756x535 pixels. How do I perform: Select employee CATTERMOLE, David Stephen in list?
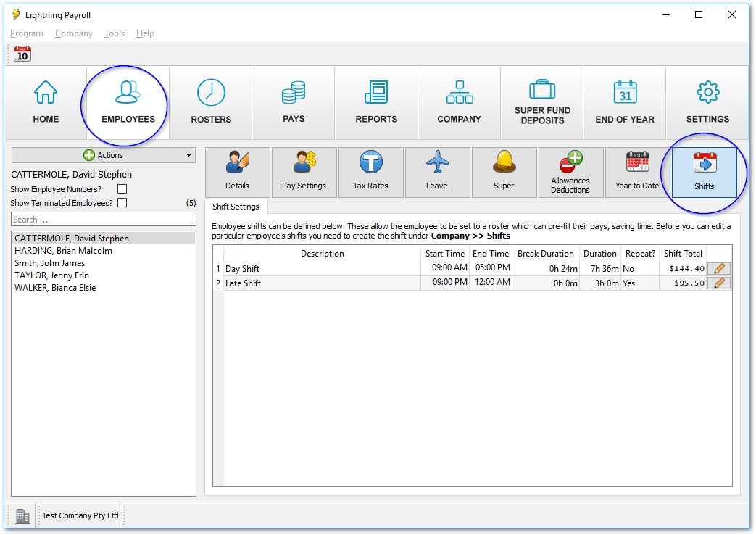click(104, 239)
